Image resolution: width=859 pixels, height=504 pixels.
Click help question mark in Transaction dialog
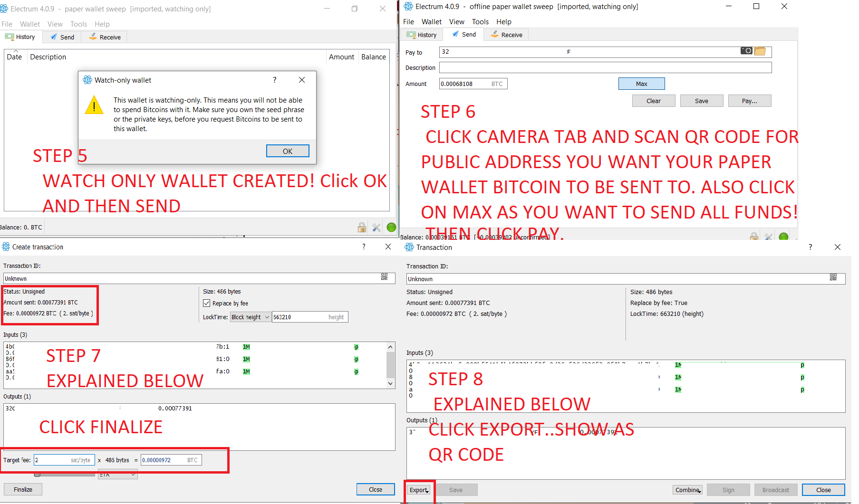810,247
